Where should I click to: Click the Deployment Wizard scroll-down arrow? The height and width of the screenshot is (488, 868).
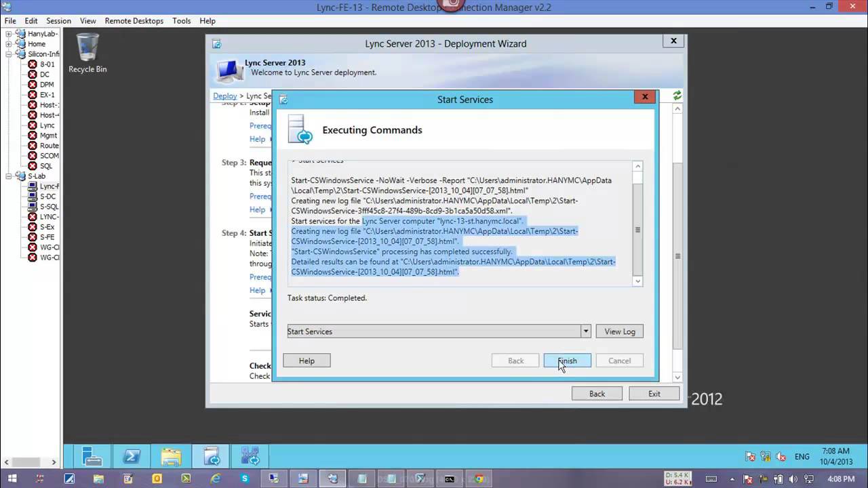point(677,377)
